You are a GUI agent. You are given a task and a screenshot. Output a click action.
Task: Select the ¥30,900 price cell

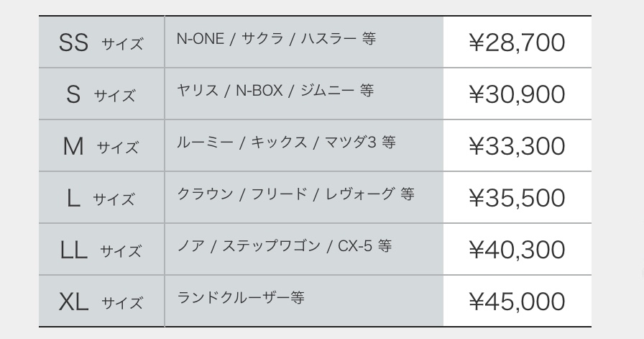pos(517,94)
